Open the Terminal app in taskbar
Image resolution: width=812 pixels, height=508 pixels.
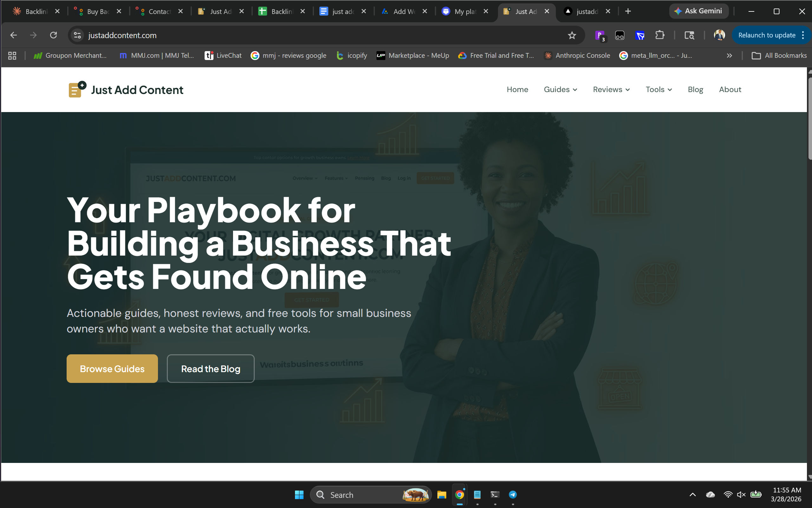point(495,495)
